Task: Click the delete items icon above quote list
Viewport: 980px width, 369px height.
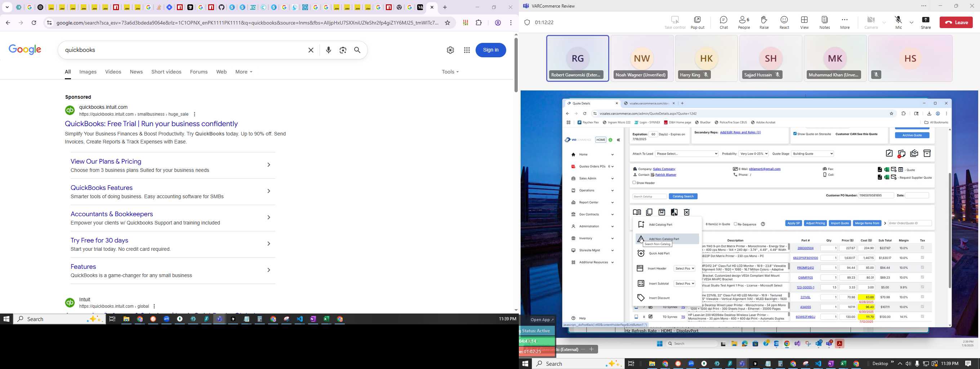Action: (687, 212)
